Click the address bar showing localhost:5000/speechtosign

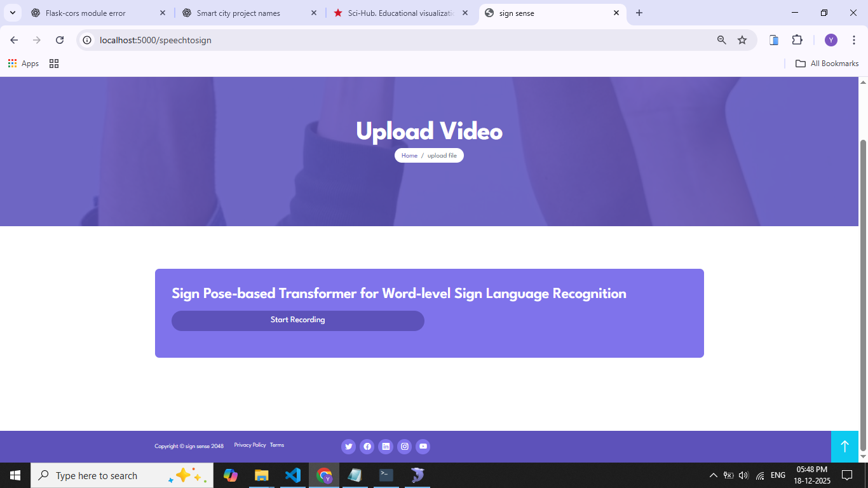(x=381, y=40)
